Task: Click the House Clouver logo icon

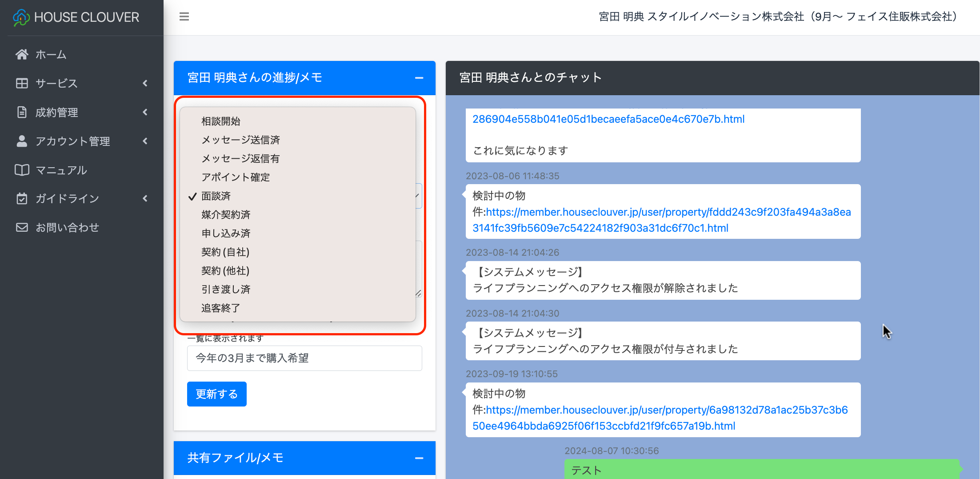Action: 21,17
